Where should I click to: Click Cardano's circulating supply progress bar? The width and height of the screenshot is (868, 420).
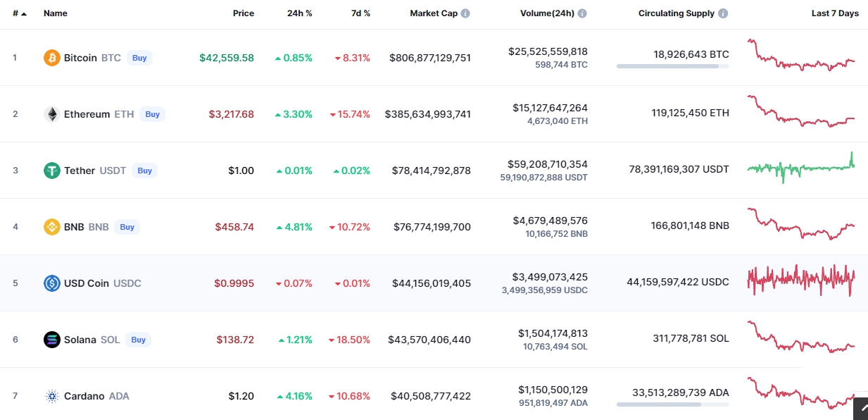673,404
